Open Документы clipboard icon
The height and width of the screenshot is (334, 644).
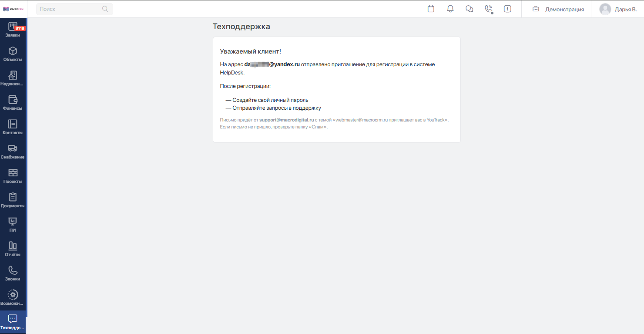13,201
